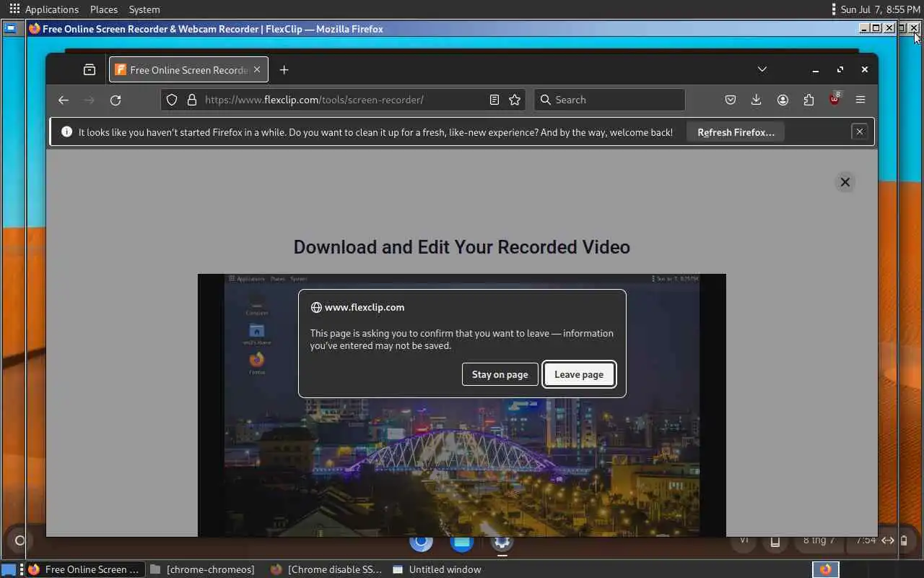Click the Free Online Screen taskbar item

(x=85, y=569)
